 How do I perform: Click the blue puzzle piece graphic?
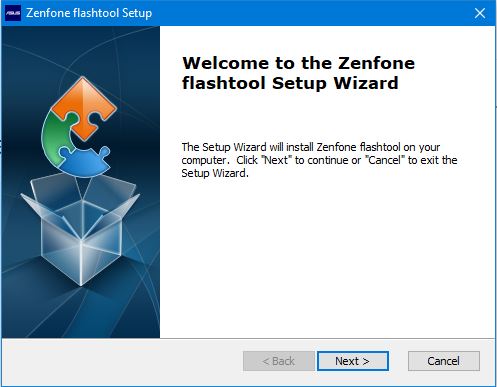pos(85,162)
